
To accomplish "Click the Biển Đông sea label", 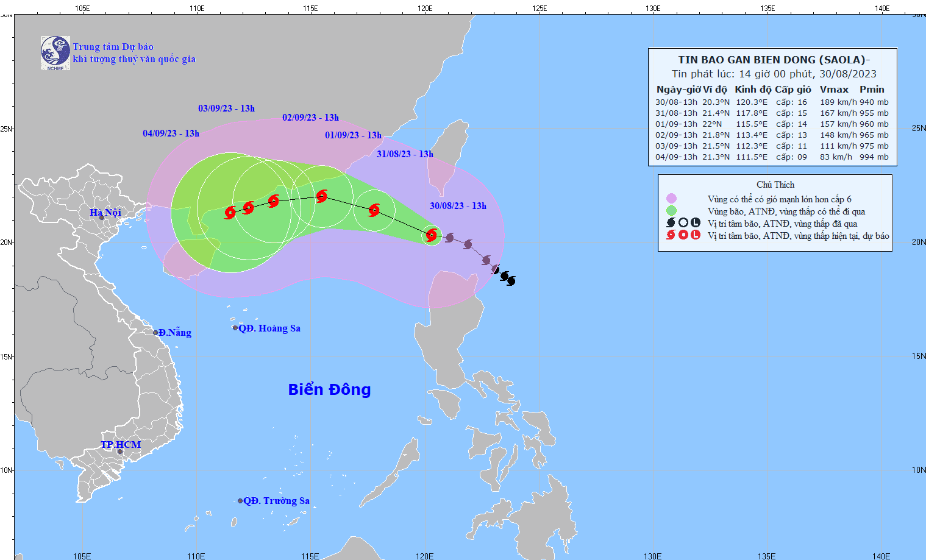I will [x=329, y=389].
